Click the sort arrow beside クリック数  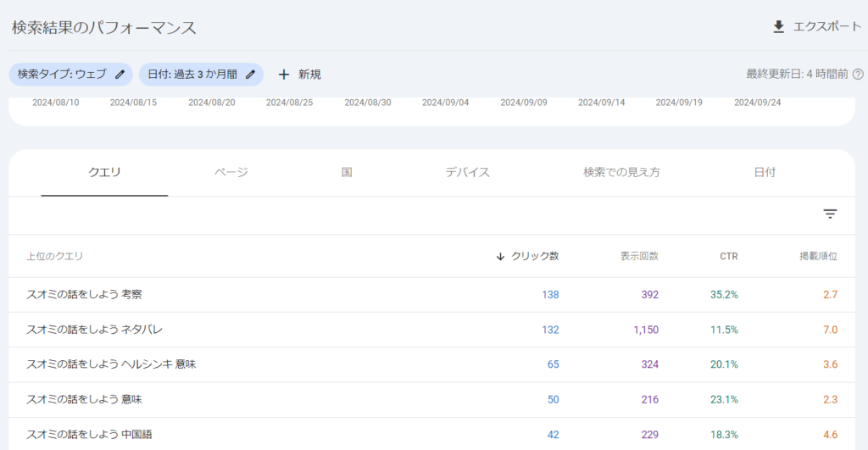(x=500, y=256)
